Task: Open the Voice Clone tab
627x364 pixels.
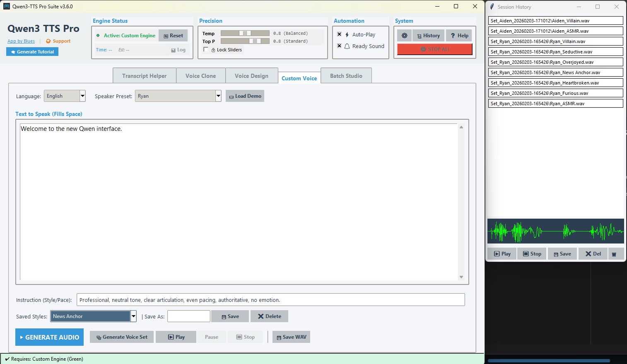Action: tap(200, 75)
